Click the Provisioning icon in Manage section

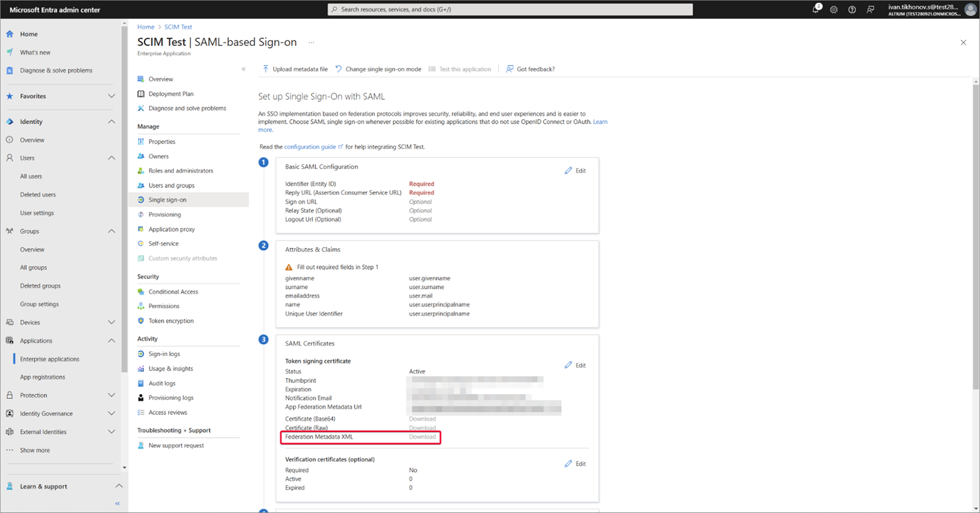141,215
